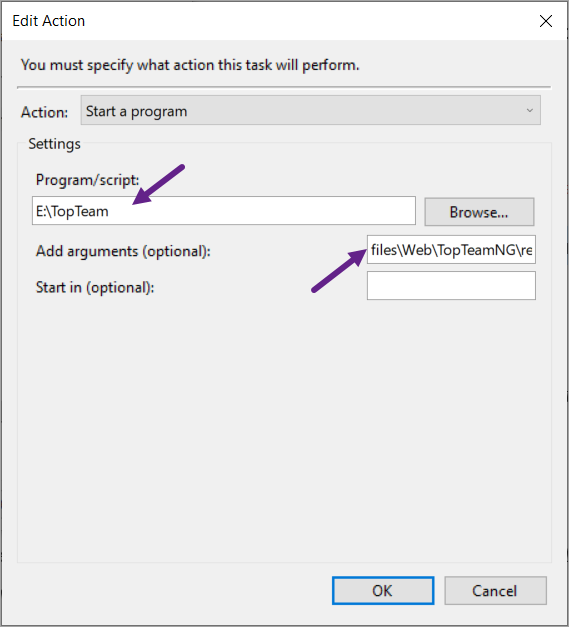Click the Program/script: label
This screenshot has width=569, height=627.
click(x=87, y=180)
